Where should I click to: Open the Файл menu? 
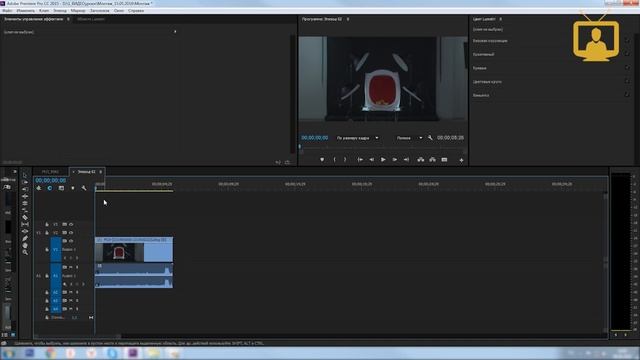click(x=7, y=11)
